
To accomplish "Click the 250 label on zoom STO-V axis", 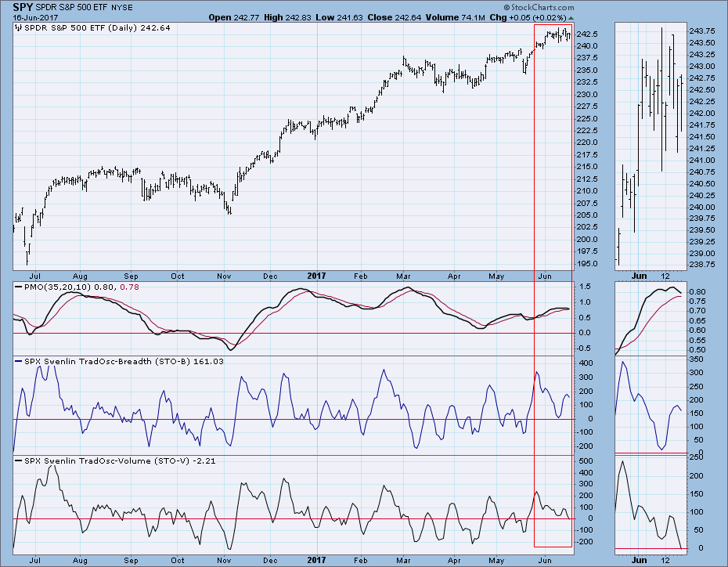I will click(x=697, y=458).
